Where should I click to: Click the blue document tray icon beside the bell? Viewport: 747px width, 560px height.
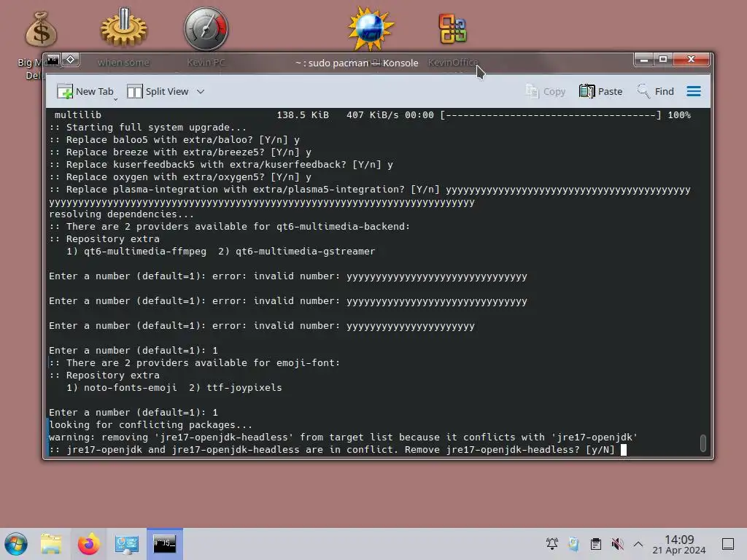tap(573, 544)
